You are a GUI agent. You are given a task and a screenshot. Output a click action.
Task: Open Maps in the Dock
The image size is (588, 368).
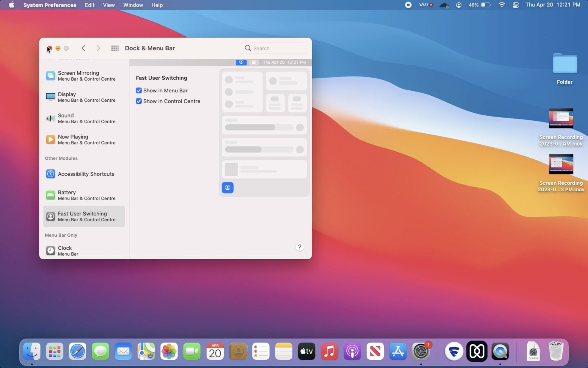point(146,351)
